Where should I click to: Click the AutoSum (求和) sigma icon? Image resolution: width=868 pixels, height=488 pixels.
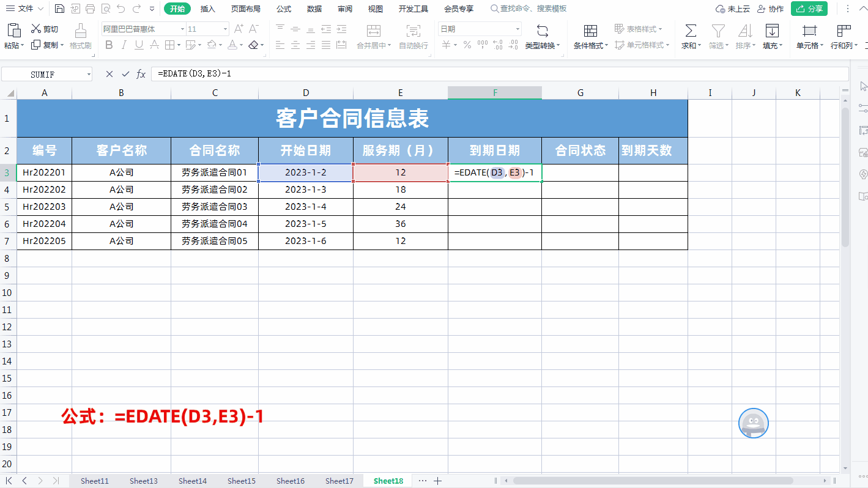point(691,31)
